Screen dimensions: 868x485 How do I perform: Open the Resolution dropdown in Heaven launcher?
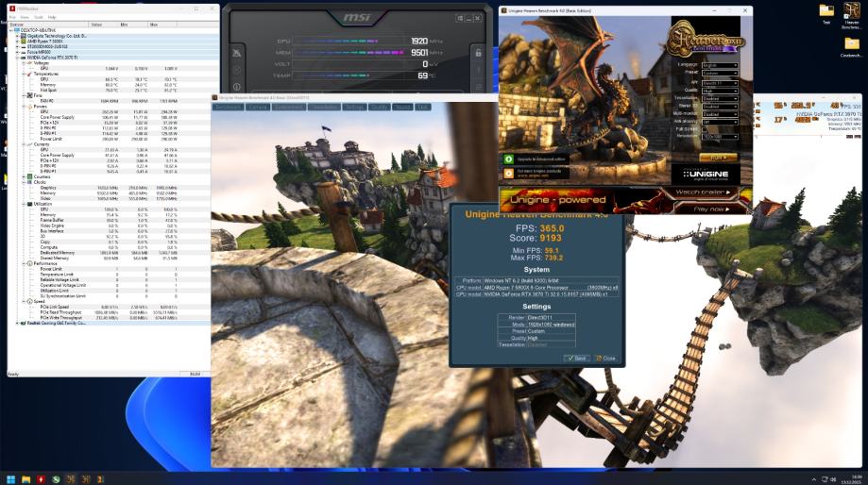pyautogui.click(x=720, y=136)
